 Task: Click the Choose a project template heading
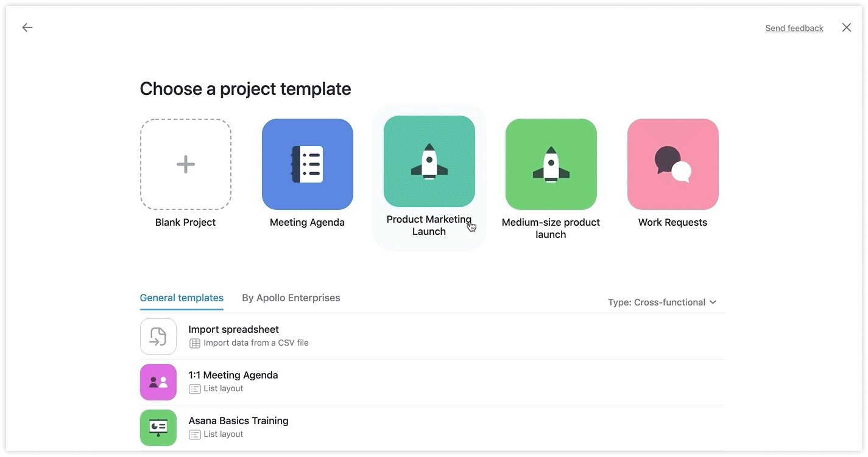[x=245, y=89]
